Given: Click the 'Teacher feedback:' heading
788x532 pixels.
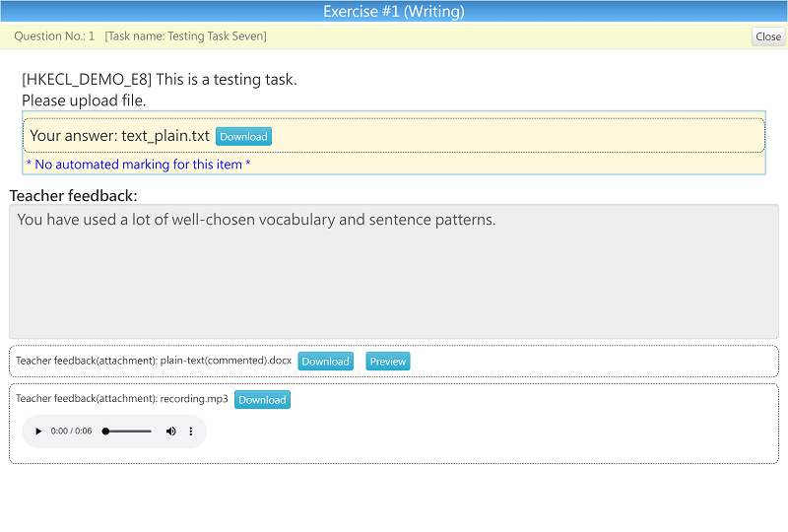Looking at the screenshot, I should click(x=74, y=196).
